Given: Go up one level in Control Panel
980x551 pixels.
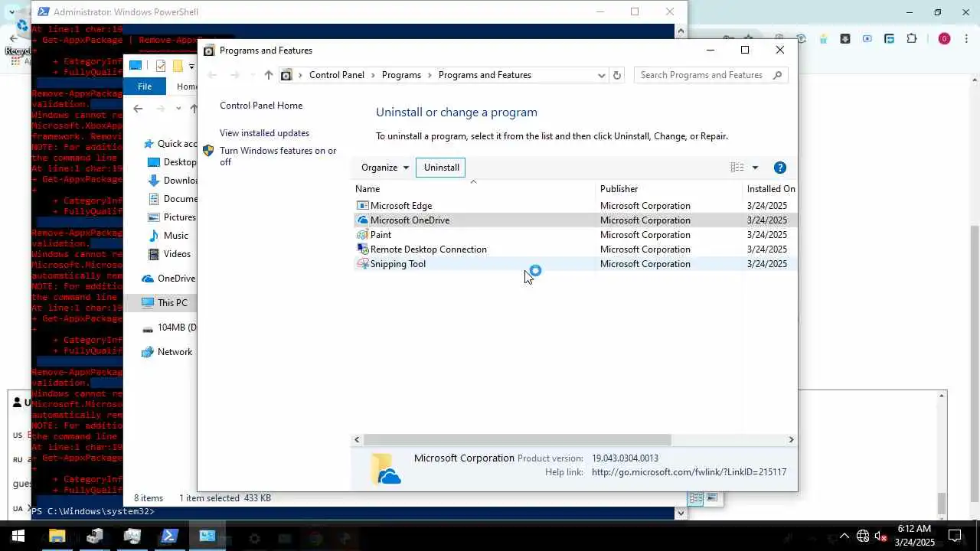Looking at the screenshot, I should [x=268, y=75].
